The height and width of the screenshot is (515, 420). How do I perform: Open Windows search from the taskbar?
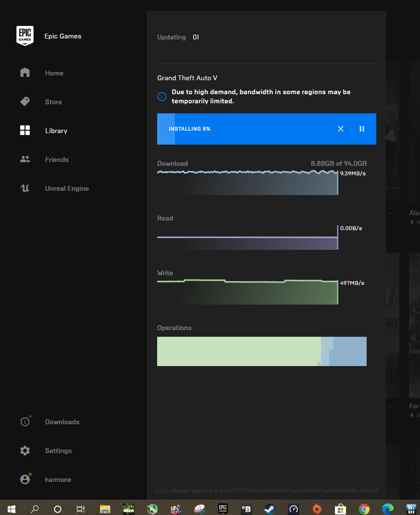tap(35, 509)
